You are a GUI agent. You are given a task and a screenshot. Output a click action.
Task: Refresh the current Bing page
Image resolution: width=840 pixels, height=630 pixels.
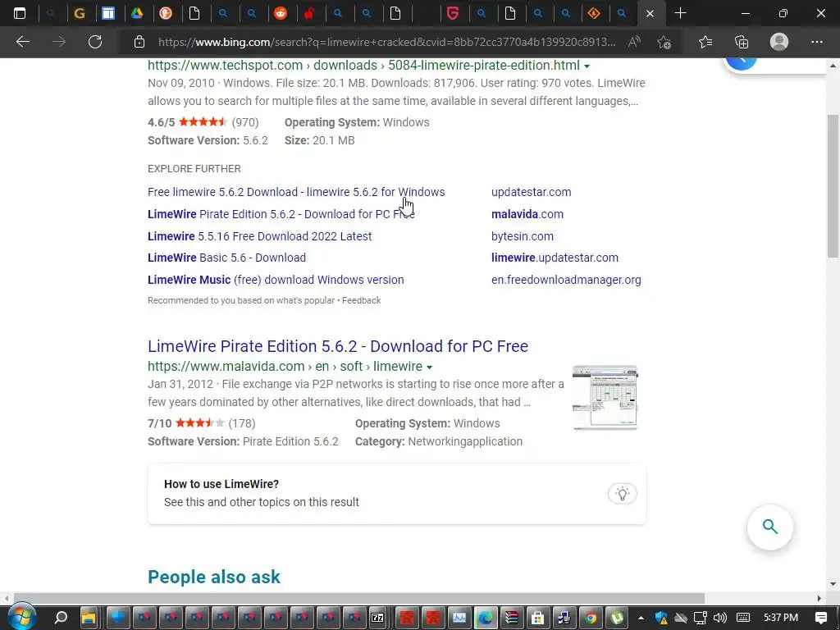click(x=95, y=42)
